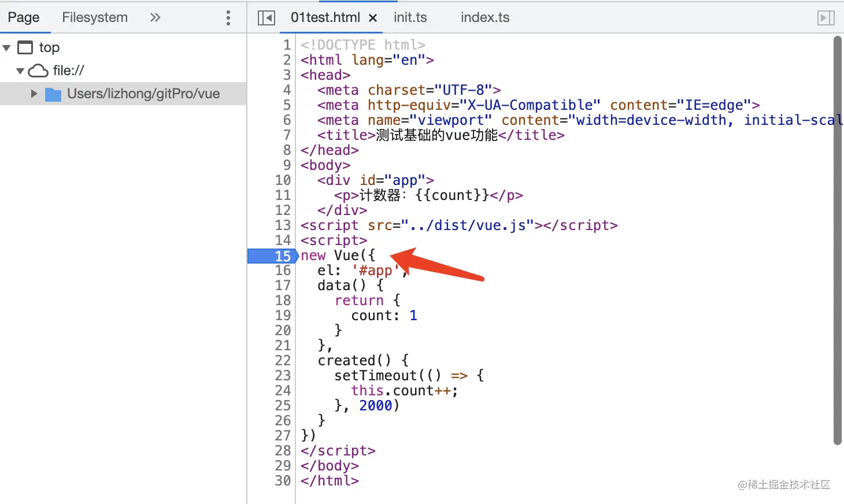
Task: Click the html lang="en" tag
Action: coord(367,60)
